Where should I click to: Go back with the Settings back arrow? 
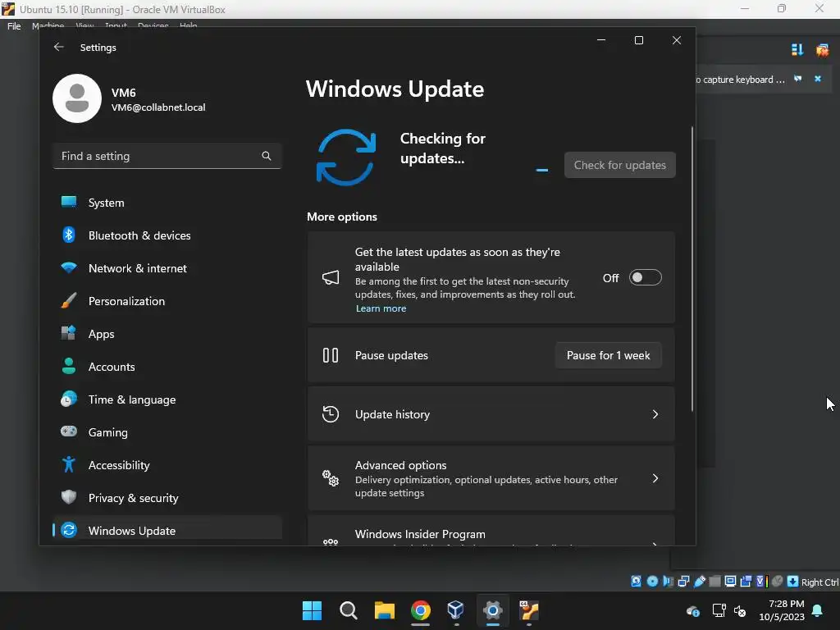pos(59,47)
